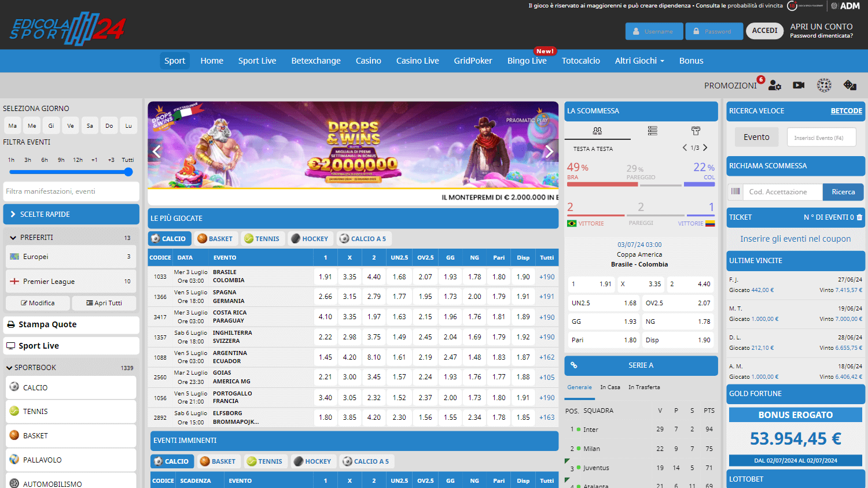
Task: Click Username input field
Action: point(654,31)
